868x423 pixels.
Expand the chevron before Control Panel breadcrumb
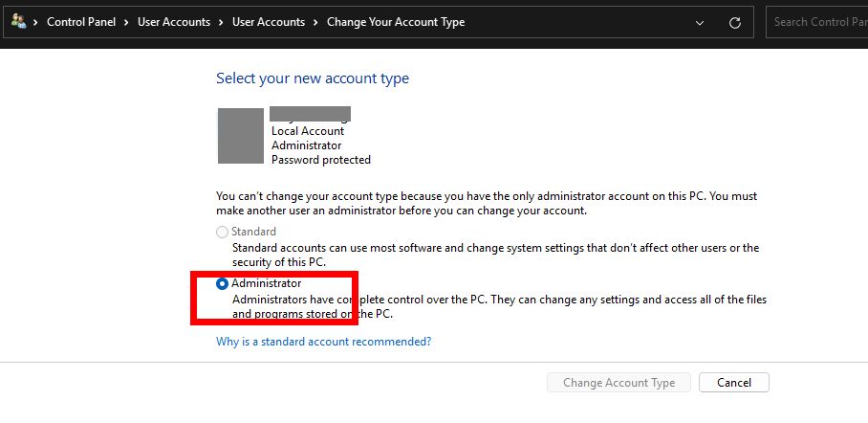(35, 22)
